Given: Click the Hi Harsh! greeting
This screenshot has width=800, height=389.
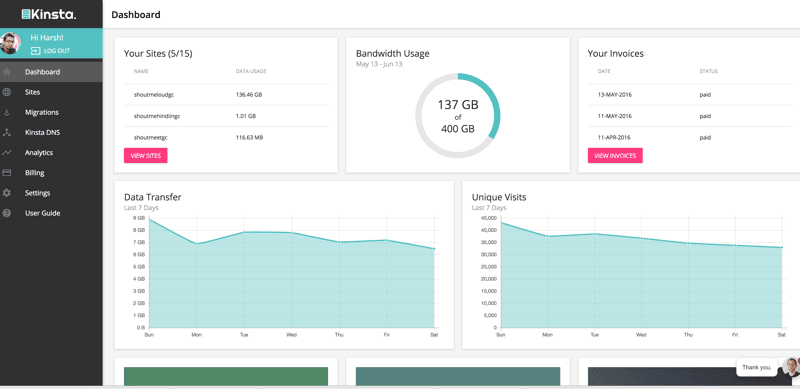Looking at the screenshot, I should [x=47, y=38].
